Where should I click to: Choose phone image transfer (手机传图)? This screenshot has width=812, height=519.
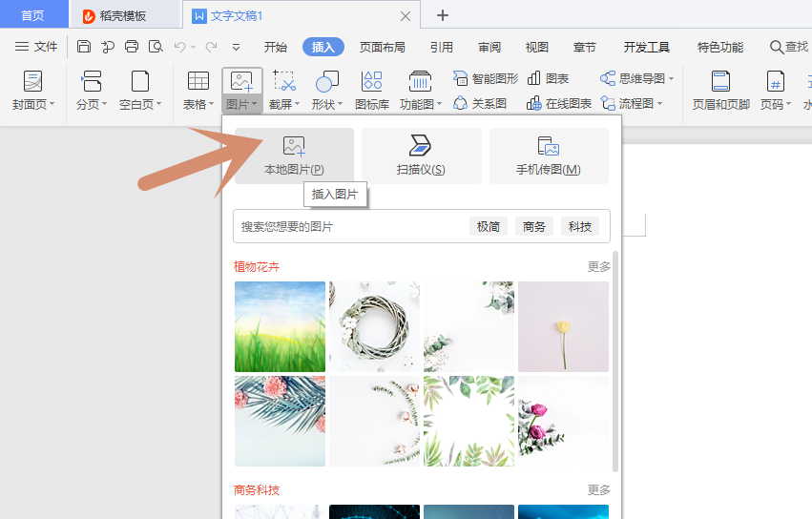[549, 156]
